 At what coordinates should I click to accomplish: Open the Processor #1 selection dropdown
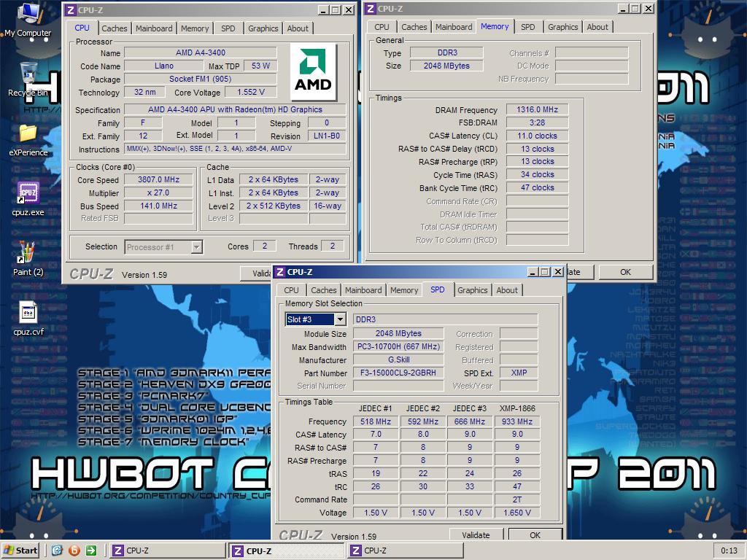point(196,247)
